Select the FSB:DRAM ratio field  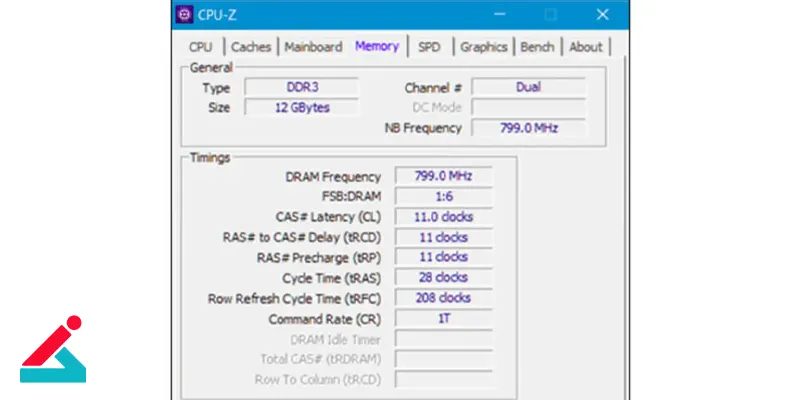pos(442,196)
